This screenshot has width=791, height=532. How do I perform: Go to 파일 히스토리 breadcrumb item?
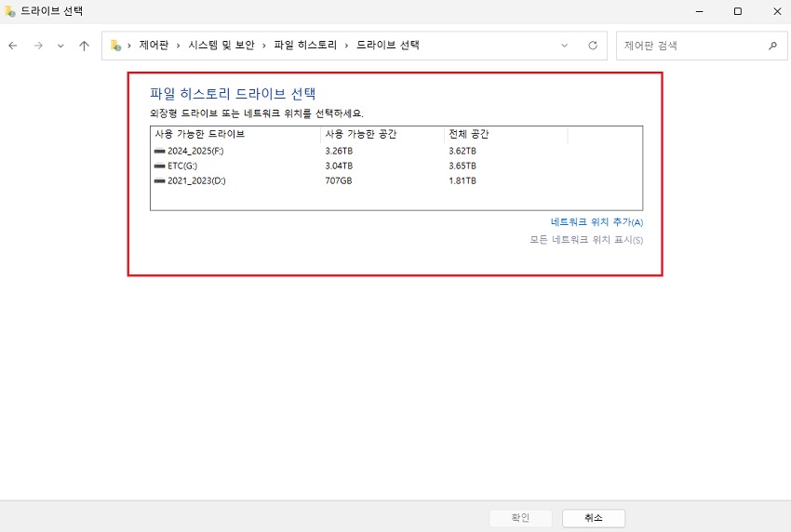(304, 46)
